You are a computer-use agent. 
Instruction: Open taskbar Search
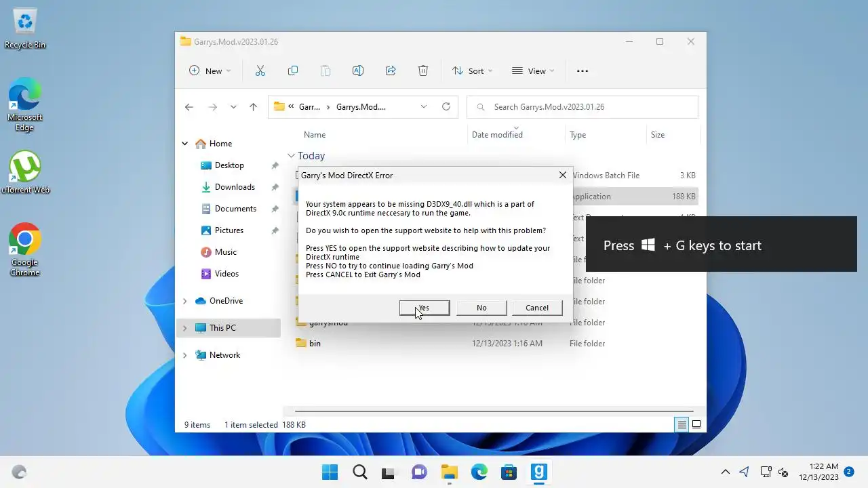point(359,472)
